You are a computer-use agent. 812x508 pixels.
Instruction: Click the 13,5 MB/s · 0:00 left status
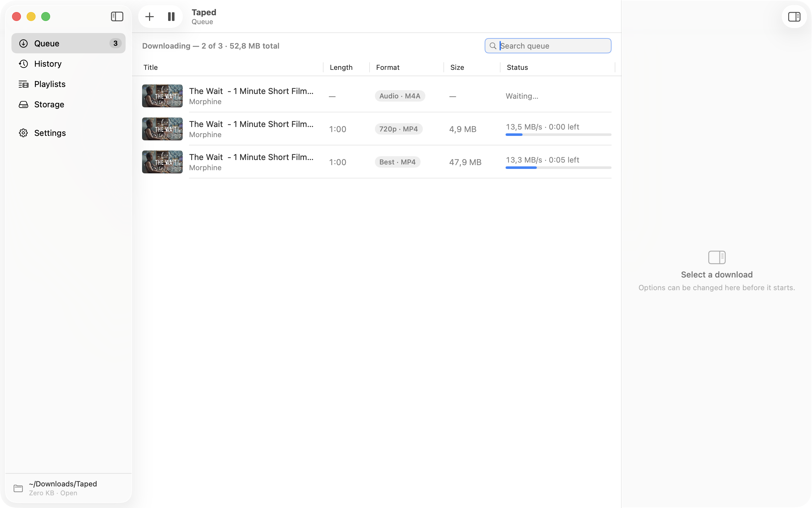click(542, 127)
